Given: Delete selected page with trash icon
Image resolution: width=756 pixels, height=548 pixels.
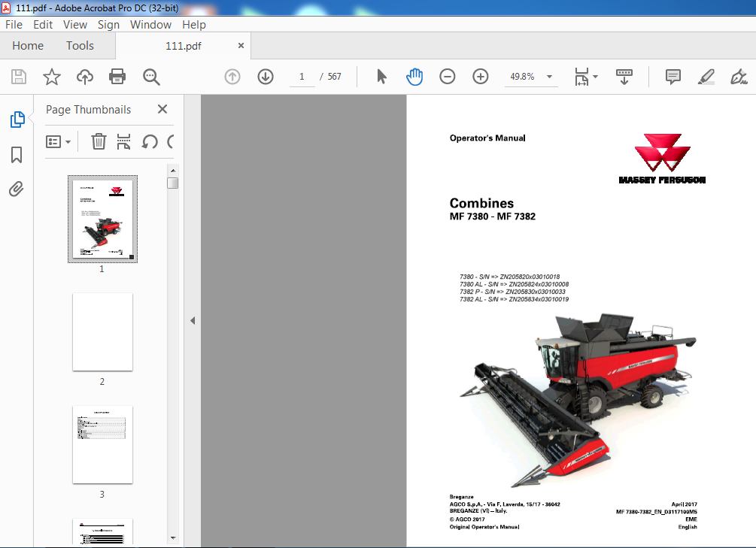Looking at the screenshot, I should (x=99, y=142).
